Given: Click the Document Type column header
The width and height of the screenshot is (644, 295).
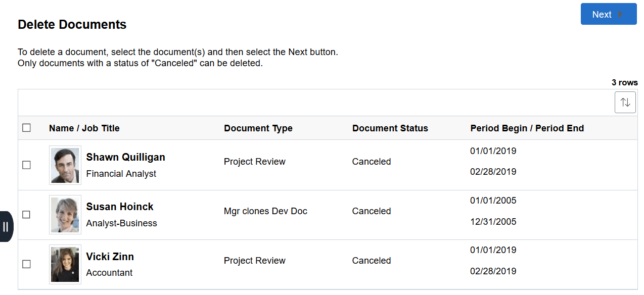Looking at the screenshot, I should 258,128.
